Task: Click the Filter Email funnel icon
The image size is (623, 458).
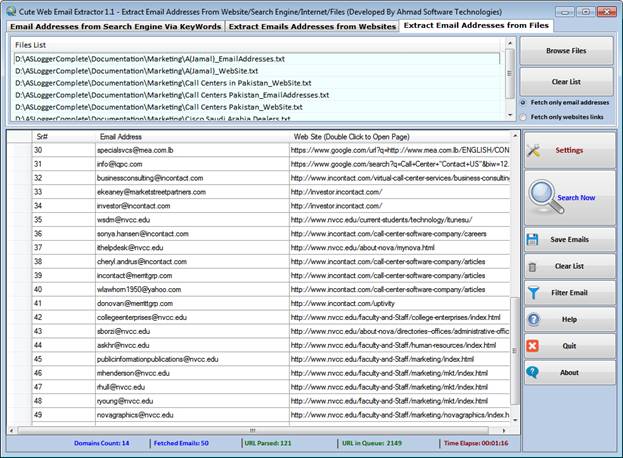Action: pos(533,293)
